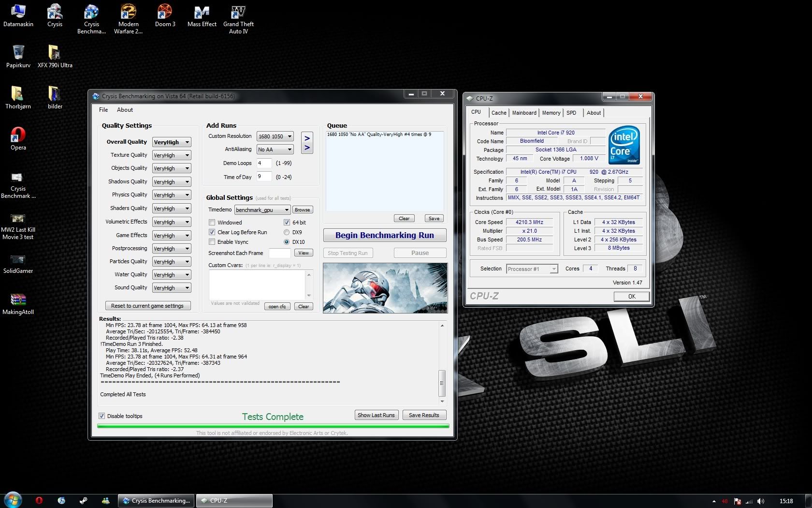Screen dimensions: 812x508
Task: Open the Water Quality dropdown
Action: click(172, 275)
